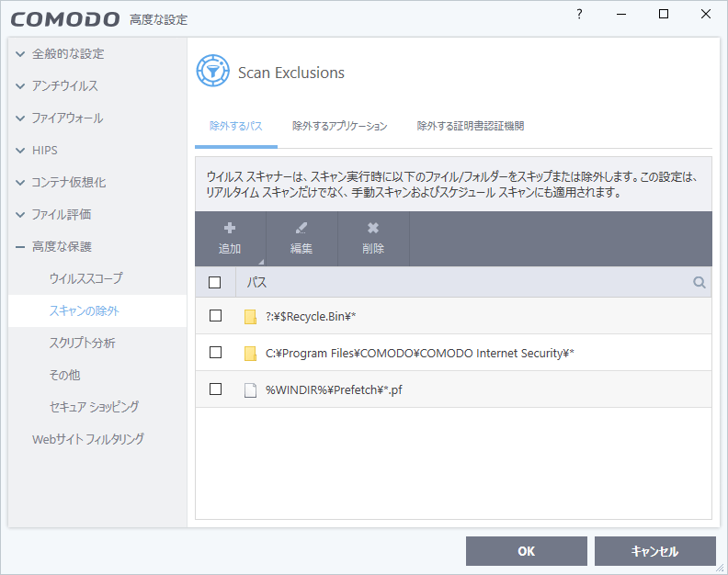This screenshot has width=728, height=575.
Task: Open Webサイト フィルタリング in the sidebar
Action: tap(88, 439)
